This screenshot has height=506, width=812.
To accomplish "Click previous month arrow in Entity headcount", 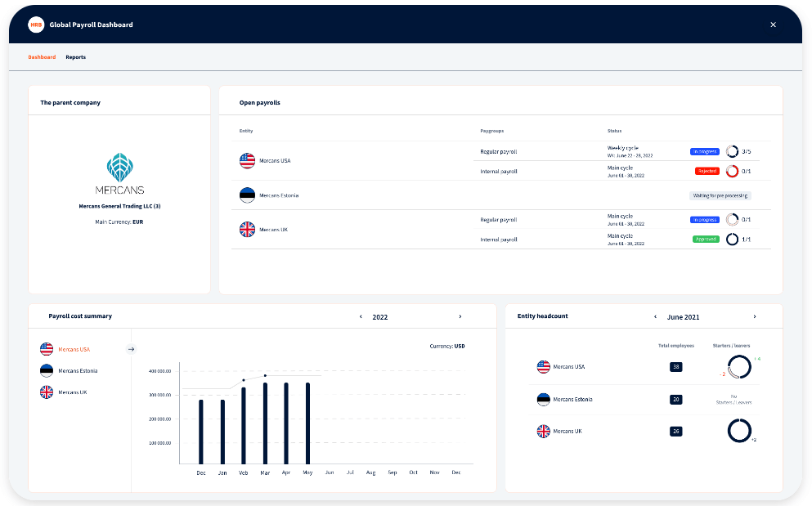I will point(655,316).
